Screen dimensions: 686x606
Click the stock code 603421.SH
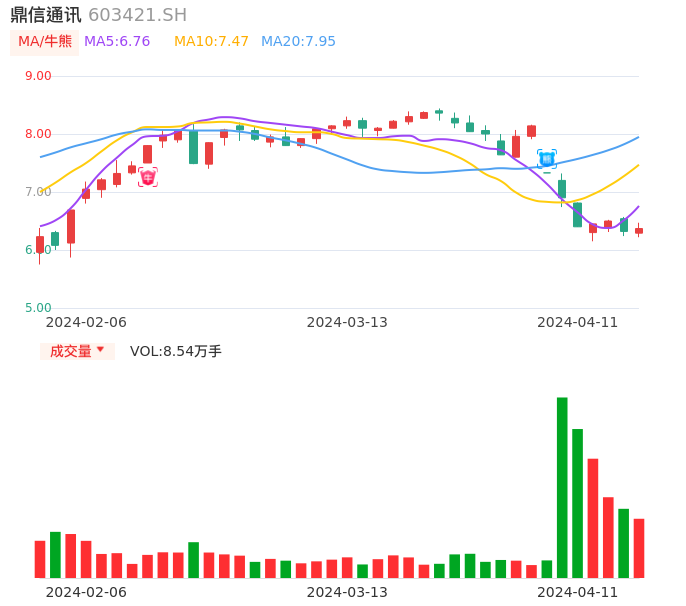[137, 15]
